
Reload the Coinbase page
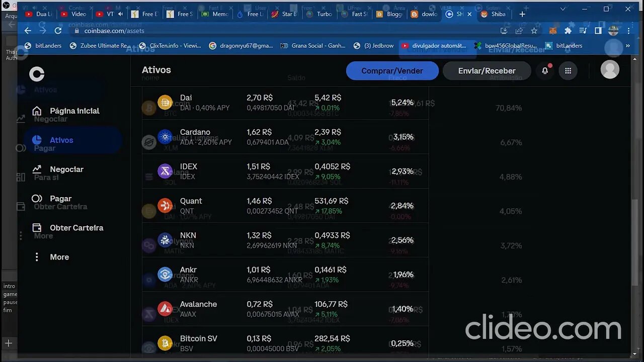click(58, 31)
